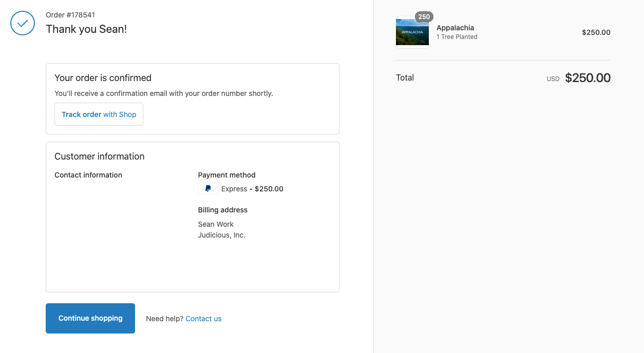Click the Appalachia line item price $250.00

[596, 32]
